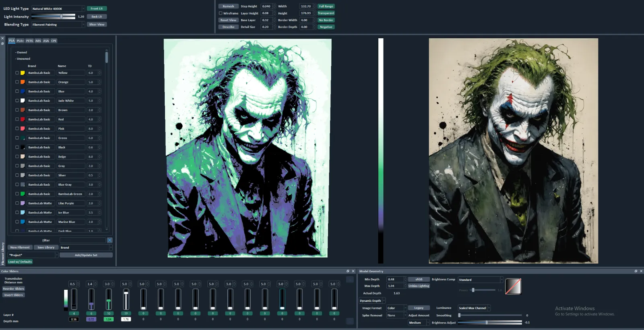This screenshot has height=330, width=644.
Task: Close the Filament Library panel
Action: pyautogui.click(x=2, y=39)
